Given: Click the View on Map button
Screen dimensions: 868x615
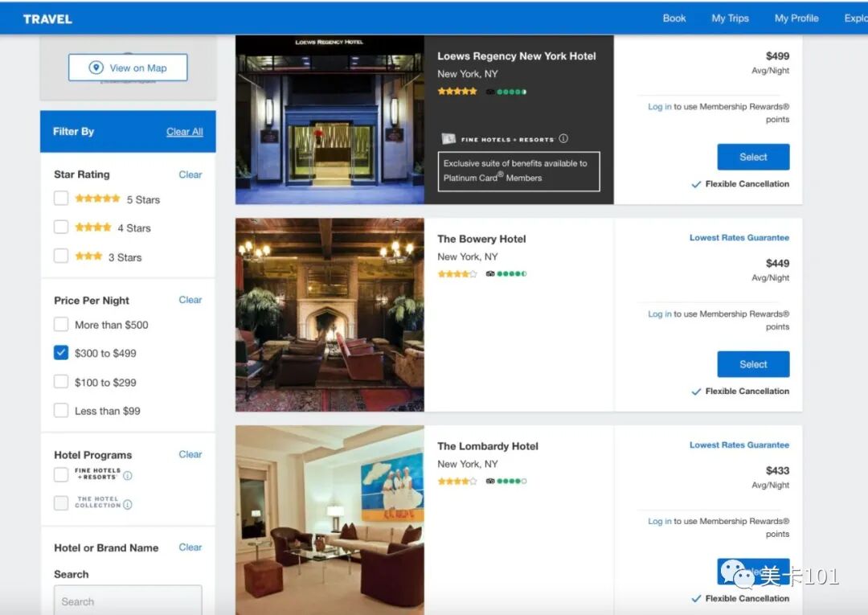Looking at the screenshot, I should tap(128, 68).
